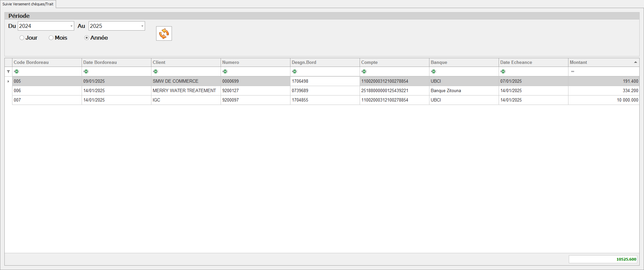Switch to Suivie Versement chèques/Trait tab
Screen dimensions: 644x270
tap(28, 4)
